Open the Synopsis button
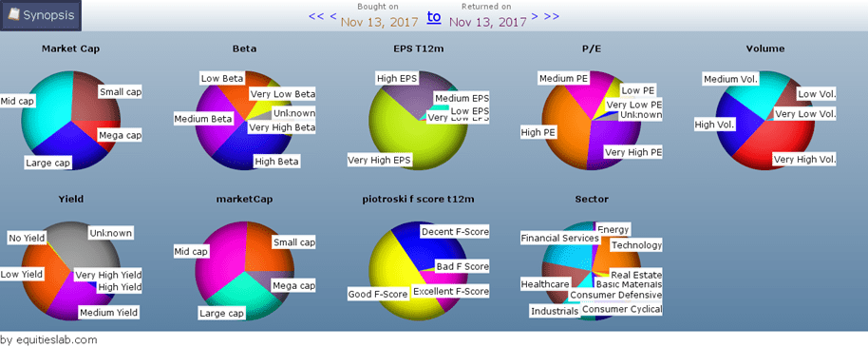Viewport: 868px width, 347px height. [42, 15]
